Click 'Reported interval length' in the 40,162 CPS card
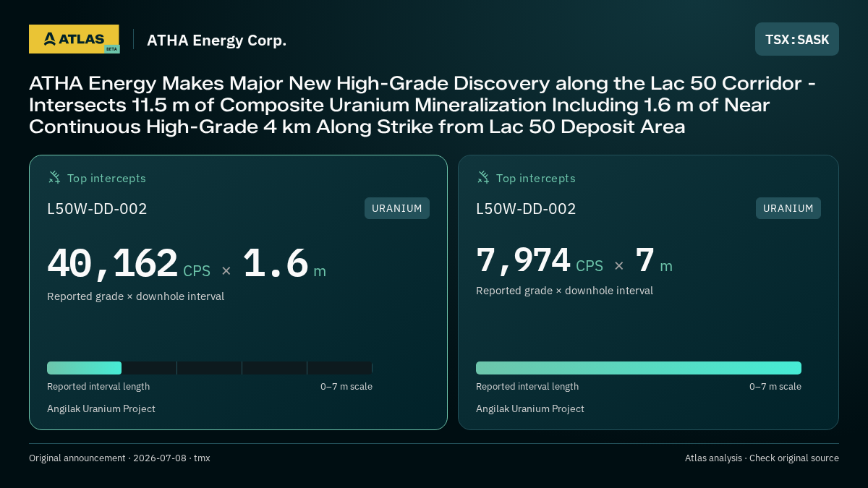868x488 pixels. [x=98, y=387]
